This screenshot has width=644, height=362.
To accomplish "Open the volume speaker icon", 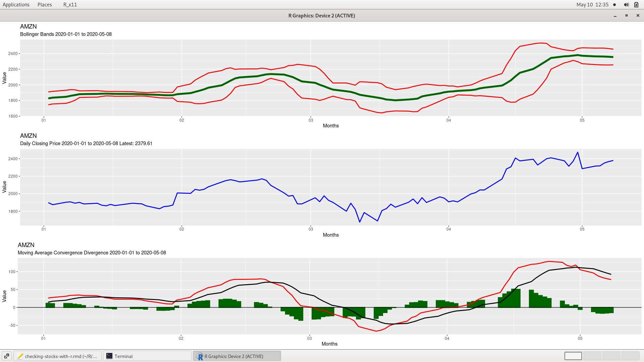I will pyautogui.click(x=626, y=5).
